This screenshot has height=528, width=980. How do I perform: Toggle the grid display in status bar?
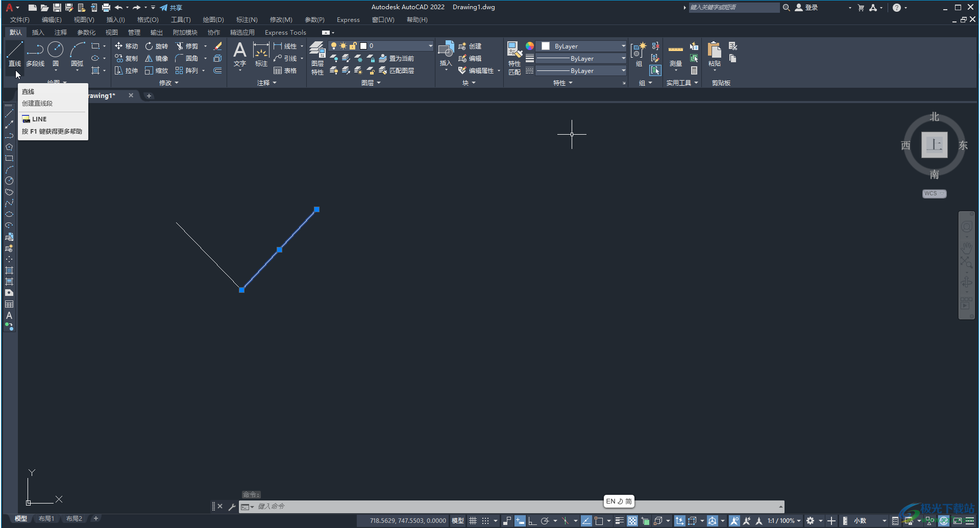pyautogui.click(x=473, y=521)
